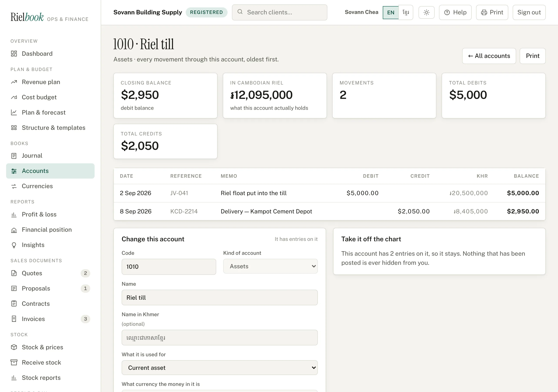Screen dimensions: 558x392
Task: Click the Revenue plan trend icon
Action: tap(14, 82)
